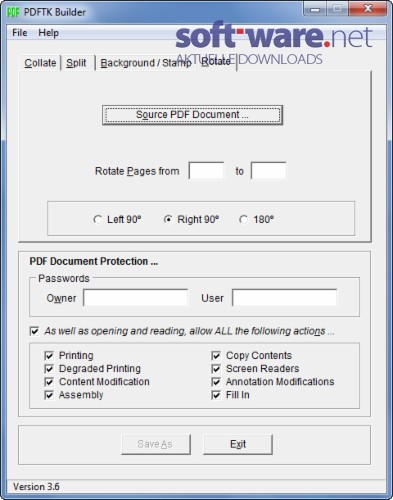This screenshot has width=393, height=500.
Task: Toggle the Copy Contents checkbox
Action: 216,356
